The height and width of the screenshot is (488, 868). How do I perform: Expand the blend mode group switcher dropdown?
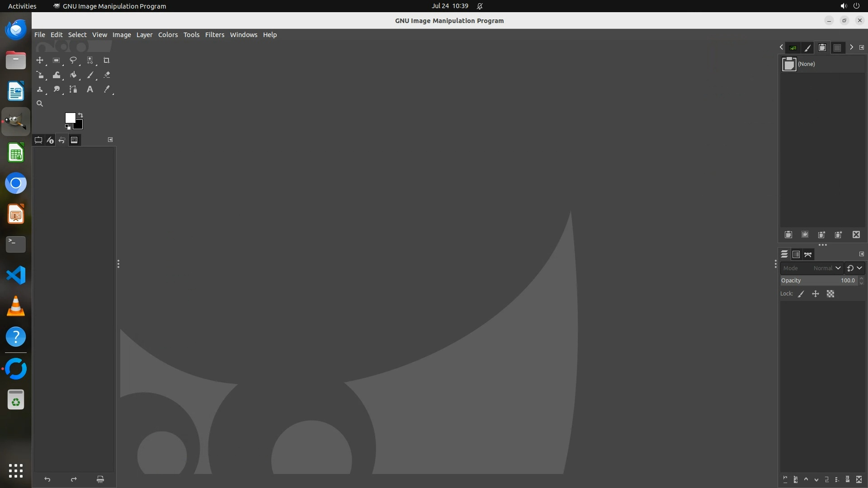pyautogui.click(x=854, y=268)
